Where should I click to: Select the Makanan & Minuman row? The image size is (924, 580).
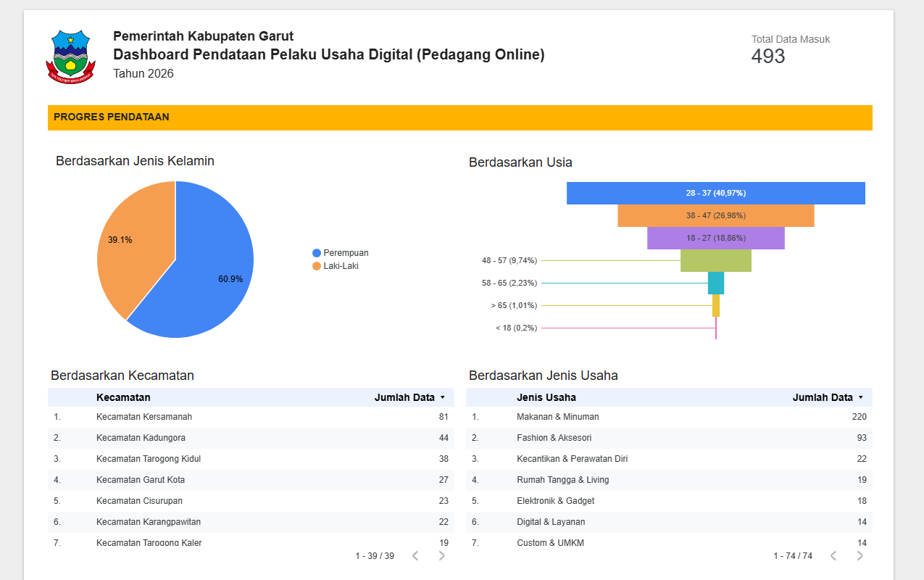669,417
